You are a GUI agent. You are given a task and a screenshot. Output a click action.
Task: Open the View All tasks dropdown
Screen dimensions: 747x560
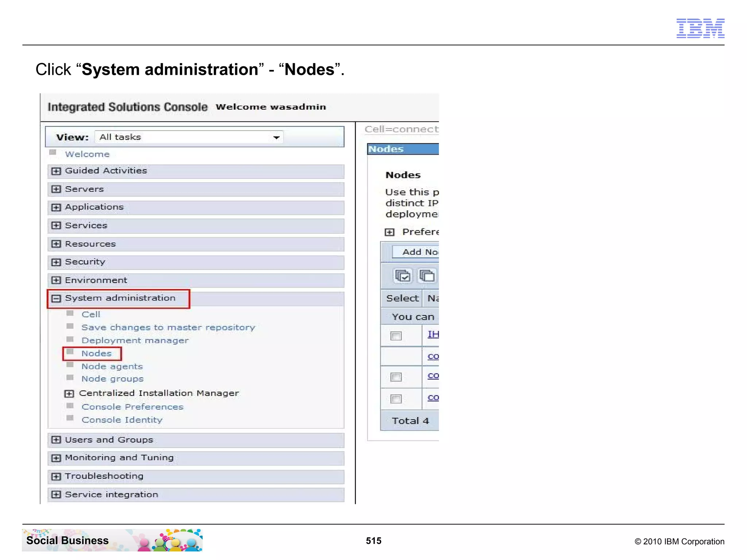coord(189,137)
